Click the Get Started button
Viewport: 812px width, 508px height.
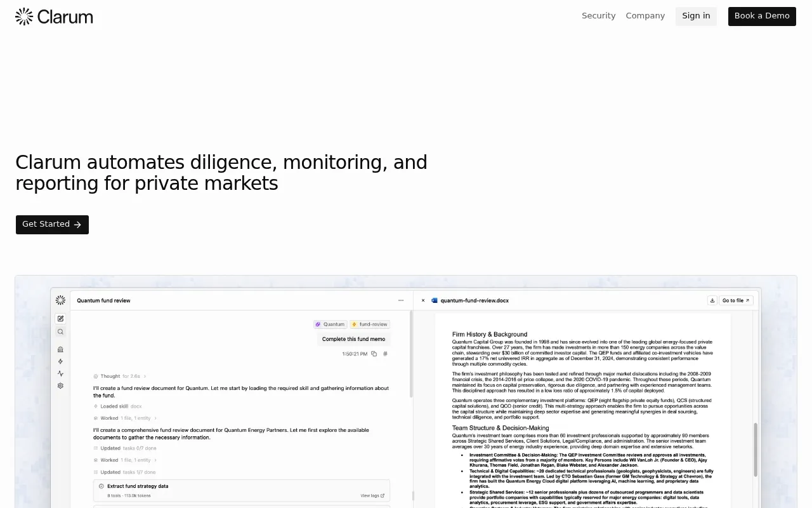tap(52, 224)
